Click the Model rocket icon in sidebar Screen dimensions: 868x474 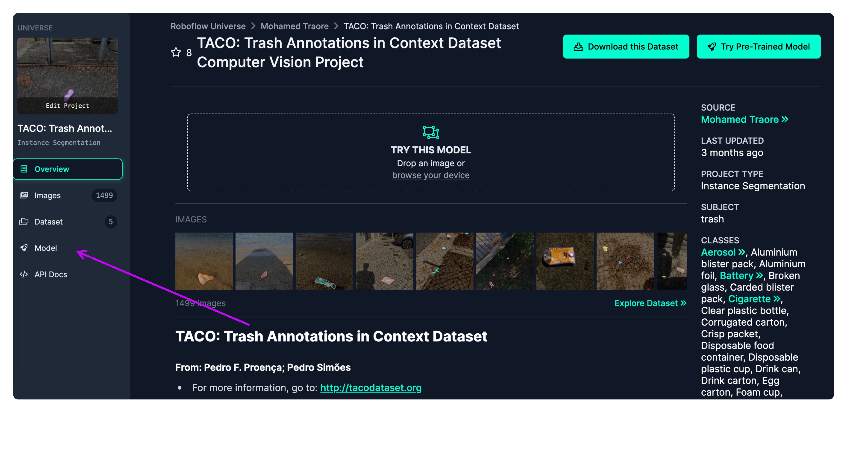24,248
